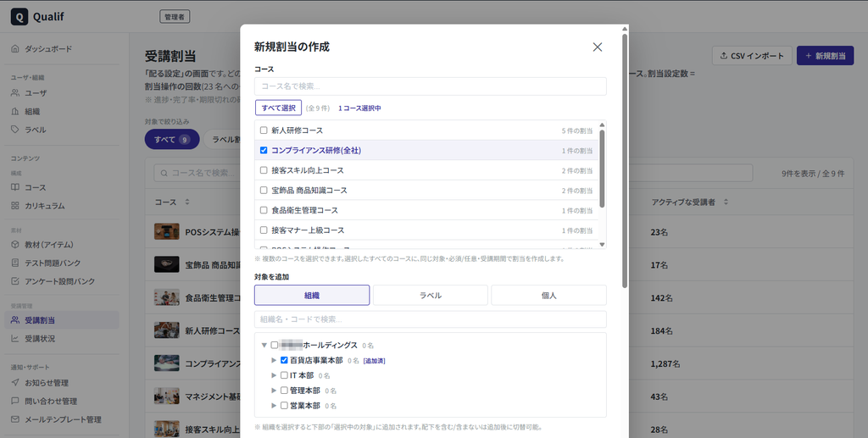Uncheck コンプライアンス研修(全社) checkbox
This screenshot has height=438, width=868.
pos(264,151)
